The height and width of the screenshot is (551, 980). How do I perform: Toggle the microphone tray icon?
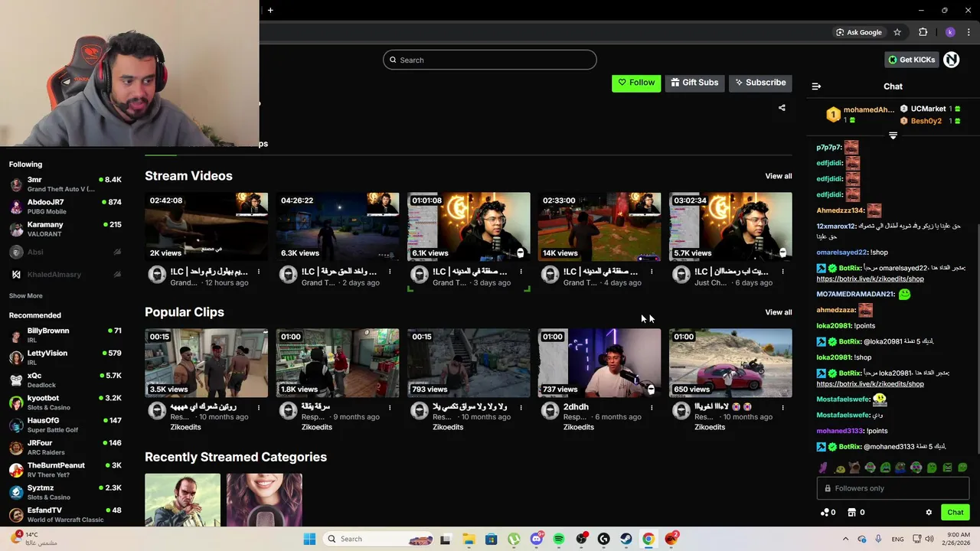(x=878, y=539)
